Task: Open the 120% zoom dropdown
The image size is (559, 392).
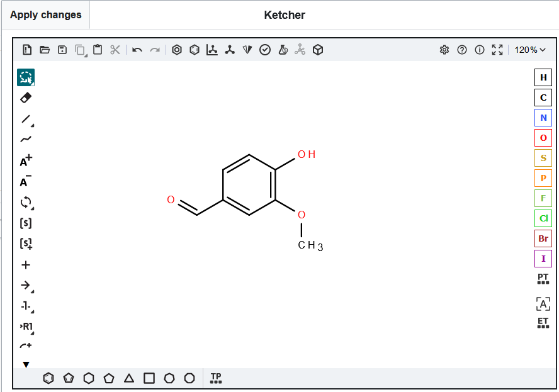Action: point(530,50)
